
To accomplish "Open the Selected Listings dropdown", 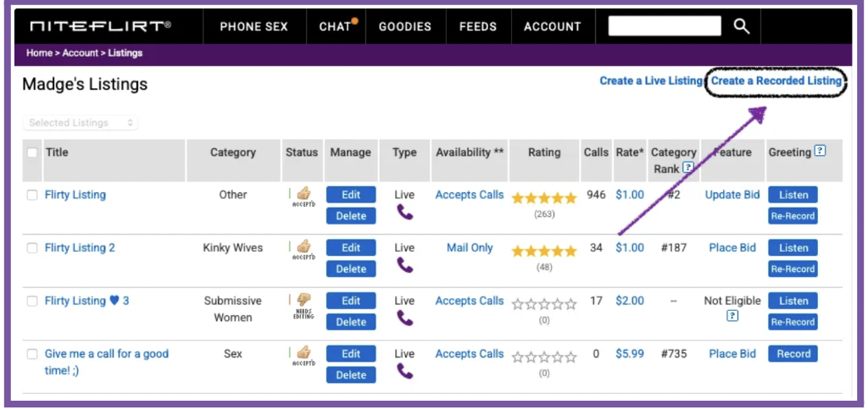I will (x=81, y=123).
